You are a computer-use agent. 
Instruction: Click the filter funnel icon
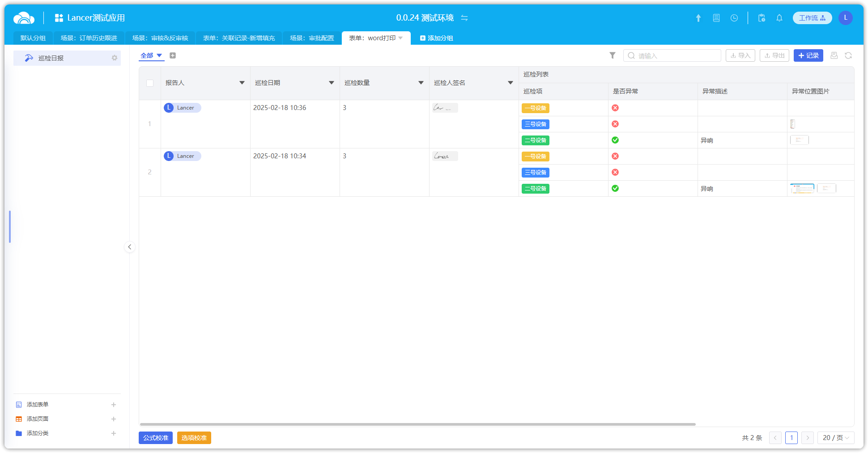613,55
